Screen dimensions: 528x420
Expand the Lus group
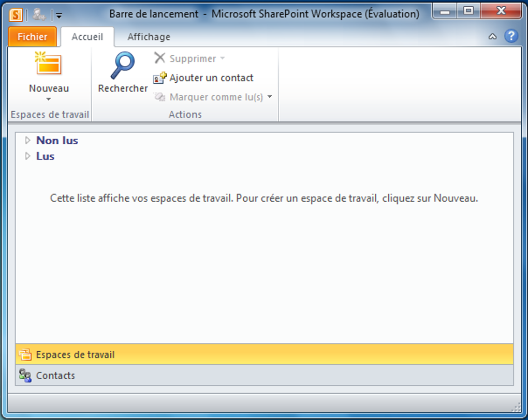[27, 156]
